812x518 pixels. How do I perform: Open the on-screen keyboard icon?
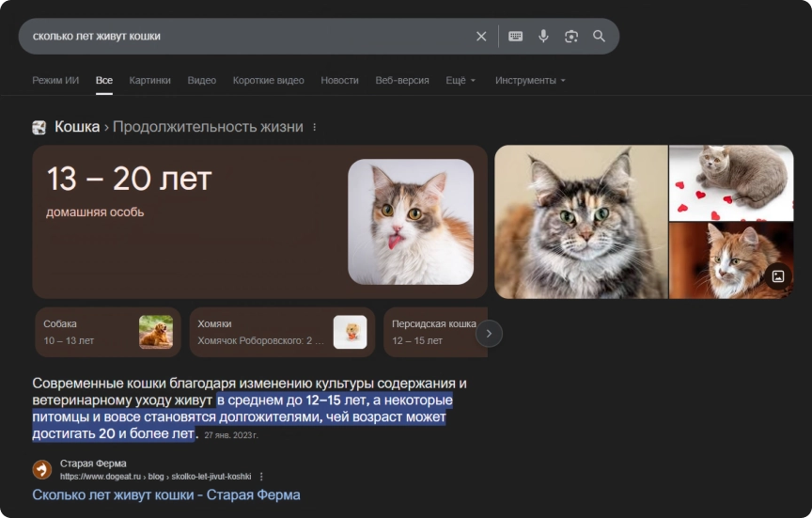[515, 37]
